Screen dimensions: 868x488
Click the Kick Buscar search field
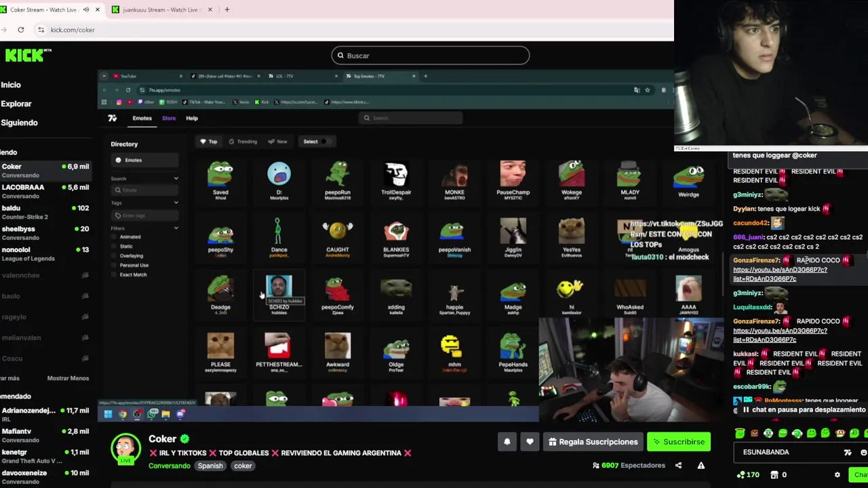tap(431, 56)
